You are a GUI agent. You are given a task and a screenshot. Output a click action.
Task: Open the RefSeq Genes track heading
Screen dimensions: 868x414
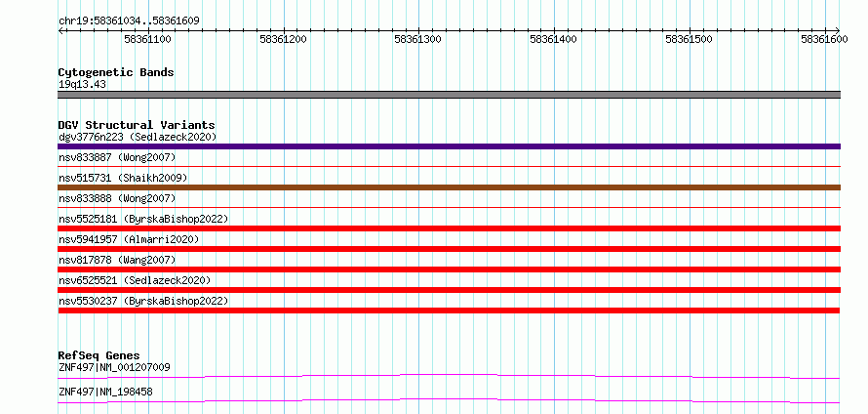click(x=99, y=355)
